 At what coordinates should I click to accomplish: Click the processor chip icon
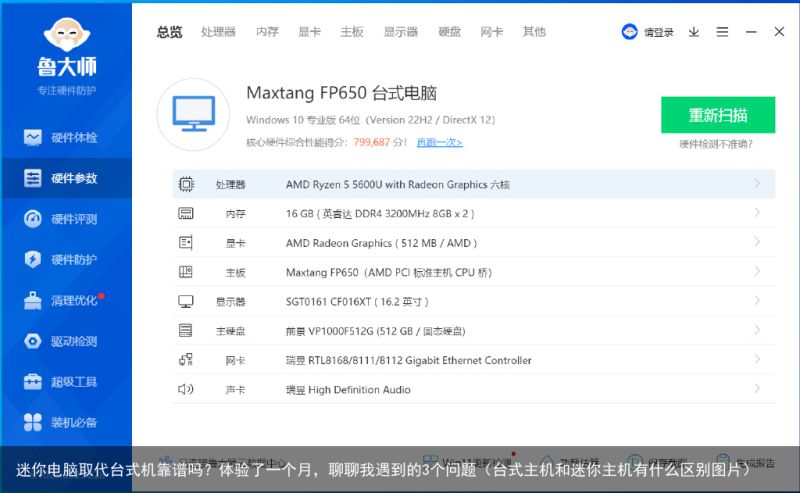(x=186, y=184)
